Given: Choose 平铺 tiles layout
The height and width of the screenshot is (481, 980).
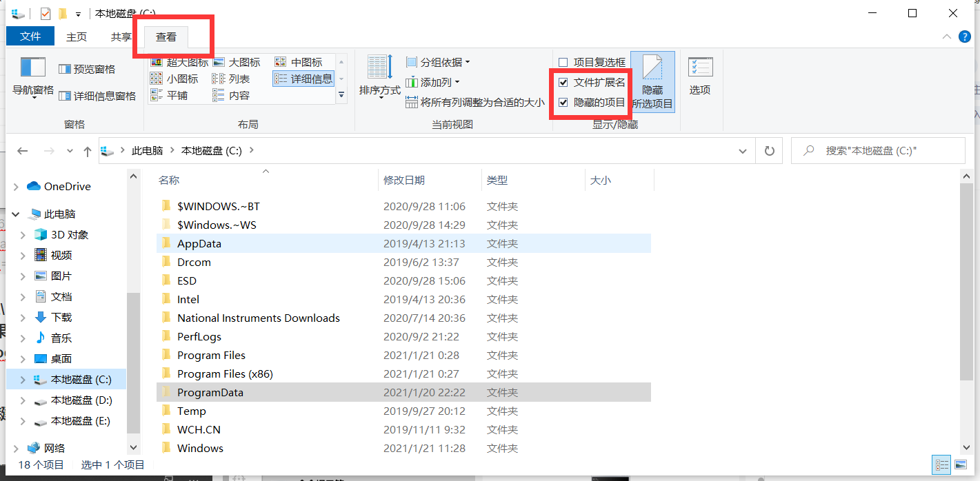Looking at the screenshot, I should point(169,95).
